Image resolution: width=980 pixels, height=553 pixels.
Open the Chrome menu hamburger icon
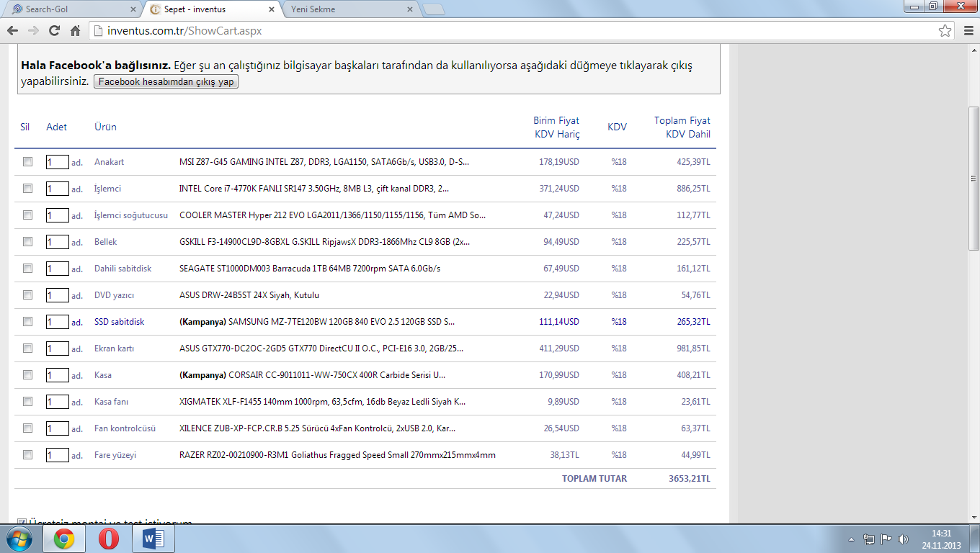pos(968,31)
